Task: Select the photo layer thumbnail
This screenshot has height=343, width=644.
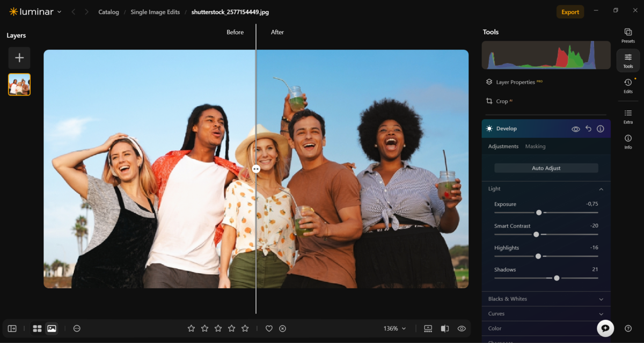Action: pos(19,84)
